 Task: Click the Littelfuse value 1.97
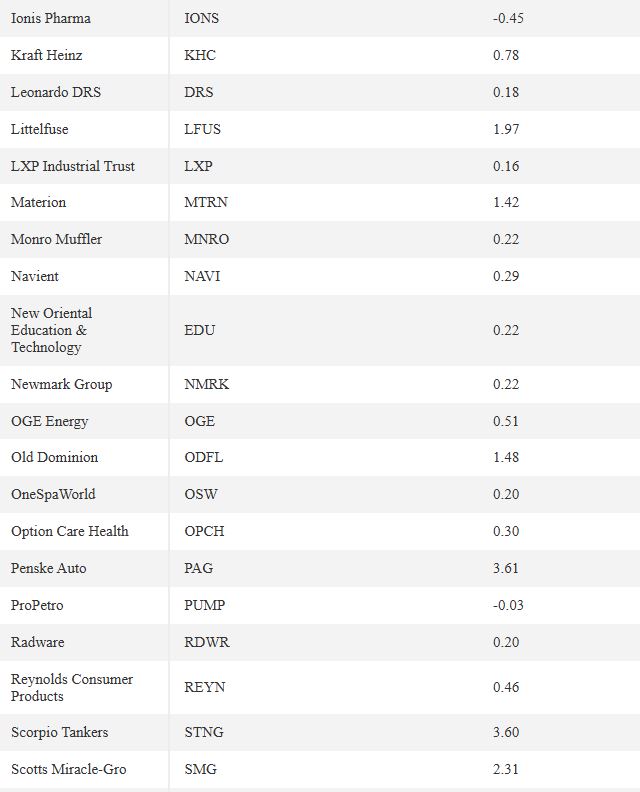tap(506, 129)
